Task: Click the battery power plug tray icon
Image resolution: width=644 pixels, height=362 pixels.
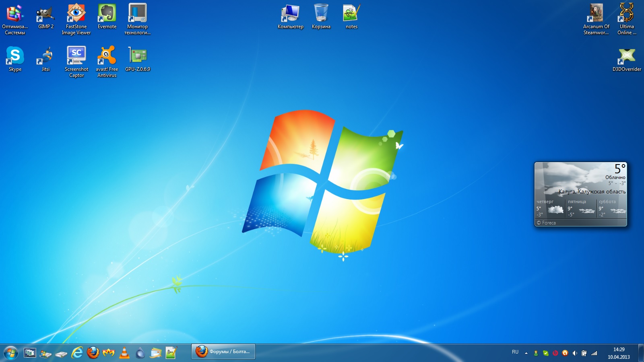Action: (584, 353)
